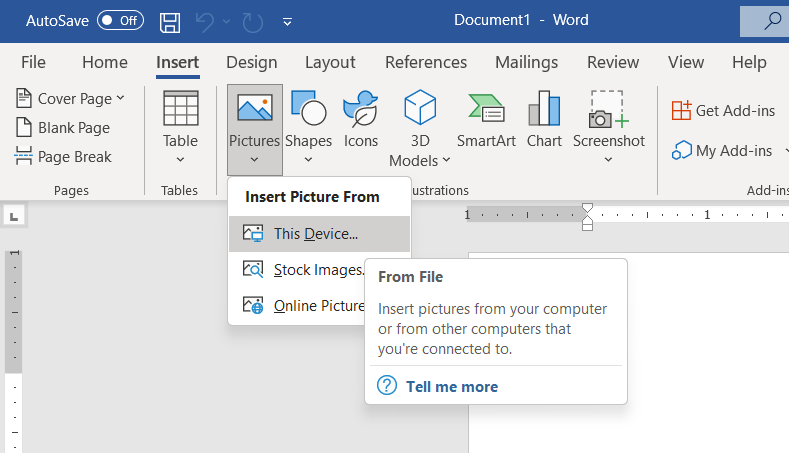Viewport: 789px width, 453px height.
Task: Click the 3D Models cube icon
Action: [x=420, y=107]
